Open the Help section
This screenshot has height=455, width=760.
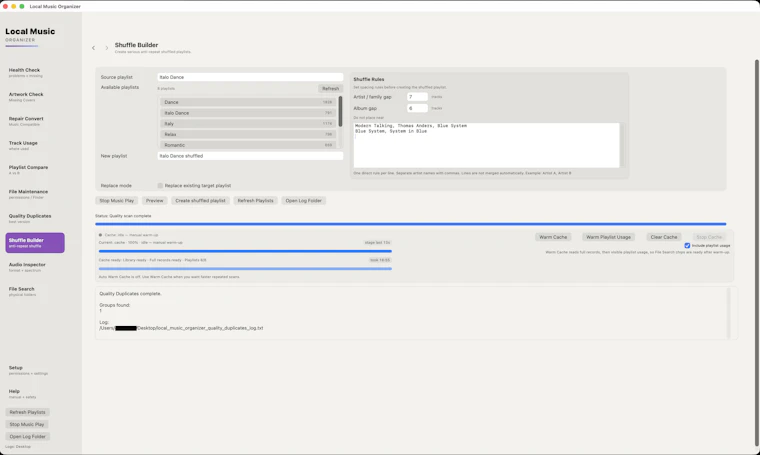[35, 393]
